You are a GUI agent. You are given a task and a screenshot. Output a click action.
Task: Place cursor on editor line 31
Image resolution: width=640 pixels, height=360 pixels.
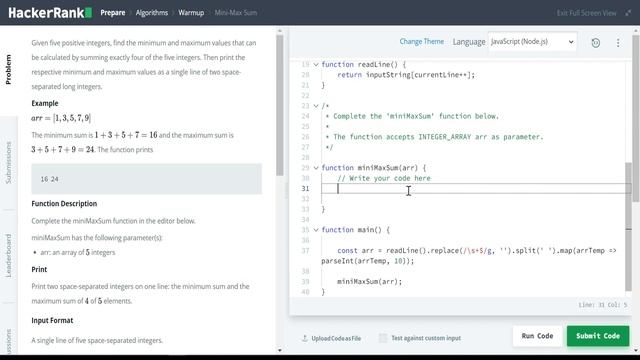tap(476, 189)
